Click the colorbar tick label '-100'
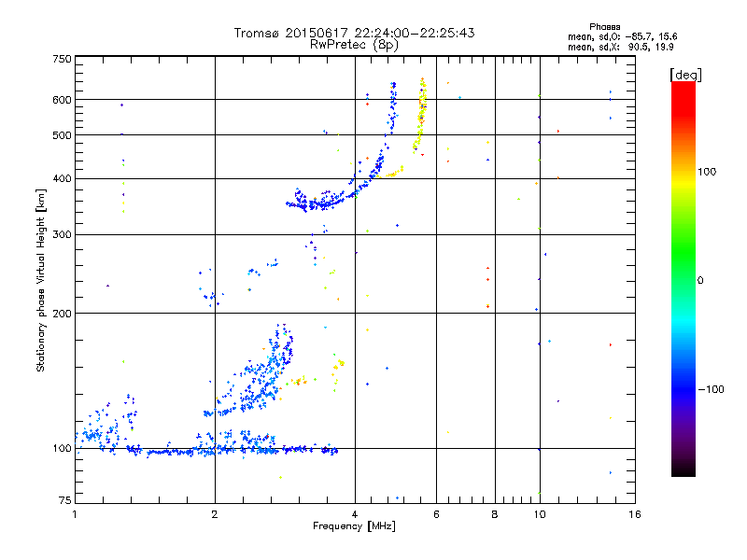The width and height of the screenshot is (747, 560). (x=712, y=389)
